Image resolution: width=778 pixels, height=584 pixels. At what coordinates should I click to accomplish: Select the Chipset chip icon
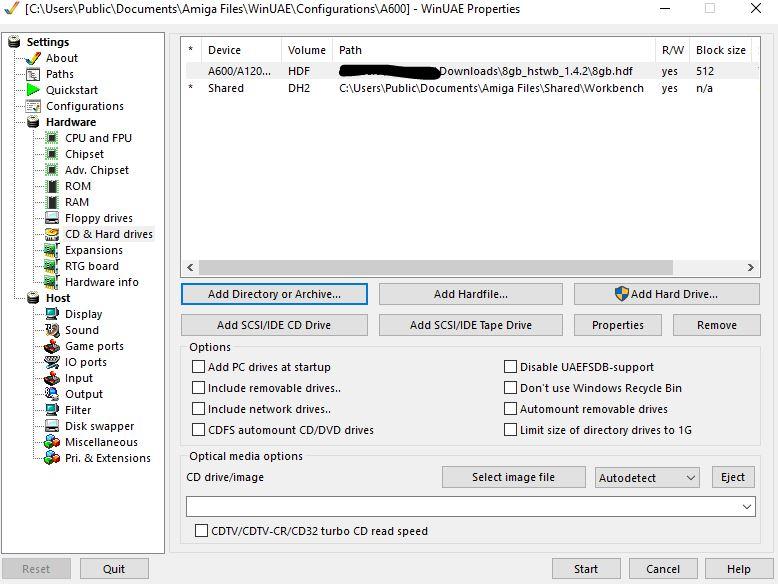[x=52, y=154]
